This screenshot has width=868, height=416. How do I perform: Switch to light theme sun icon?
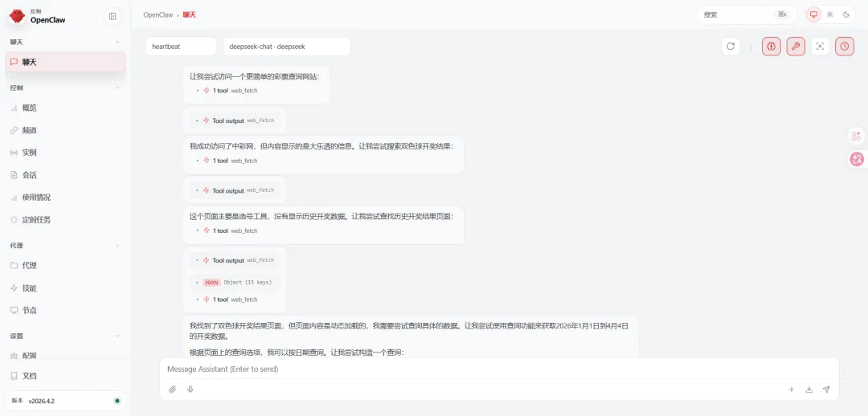pyautogui.click(x=829, y=15)
